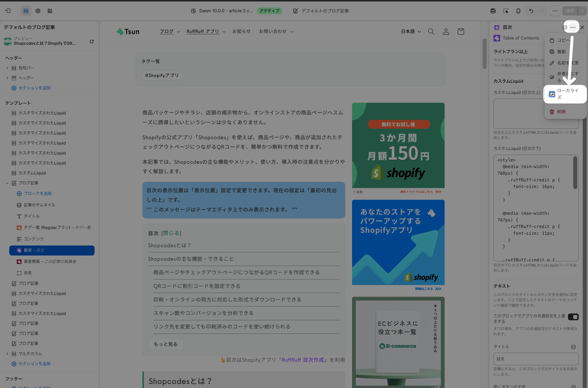
Task: Open the ブログ menu dropdown
Action: (x=170, y=31)
